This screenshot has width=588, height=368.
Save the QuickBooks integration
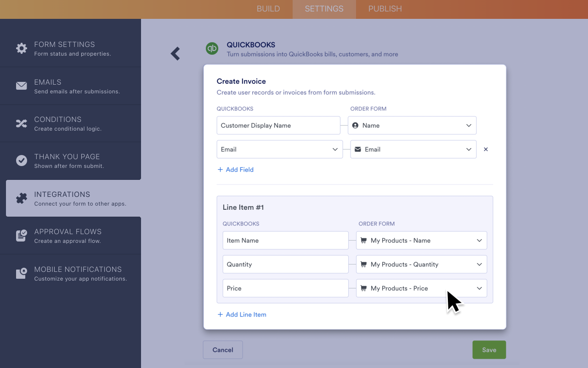[x=489, y=350]
